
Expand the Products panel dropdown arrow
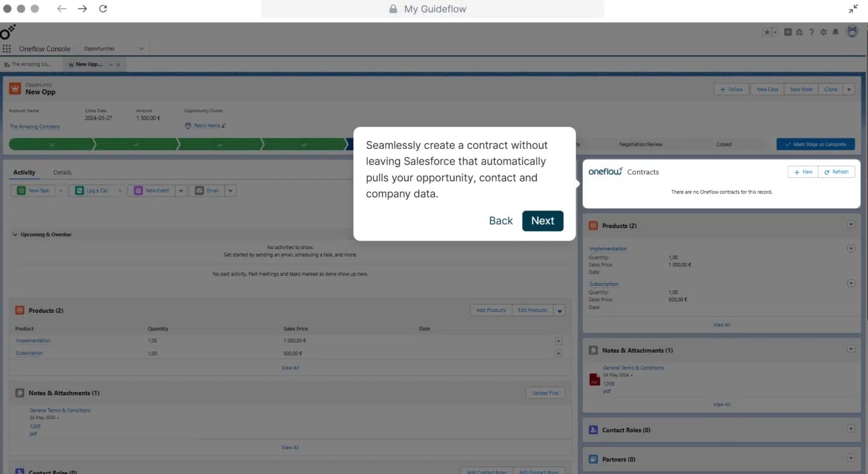coord(851,224)
